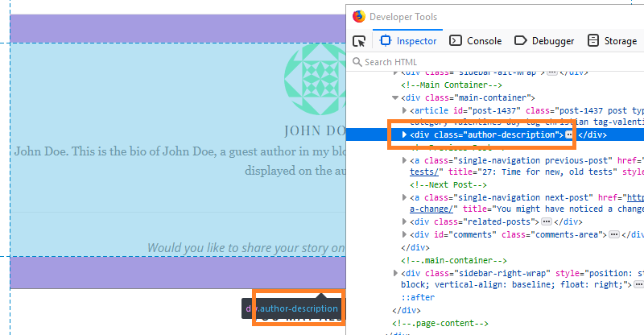This screenshot has height=335, width=644.
Task: Click the JOHN DOE author name heading
Action: point(315,131)
